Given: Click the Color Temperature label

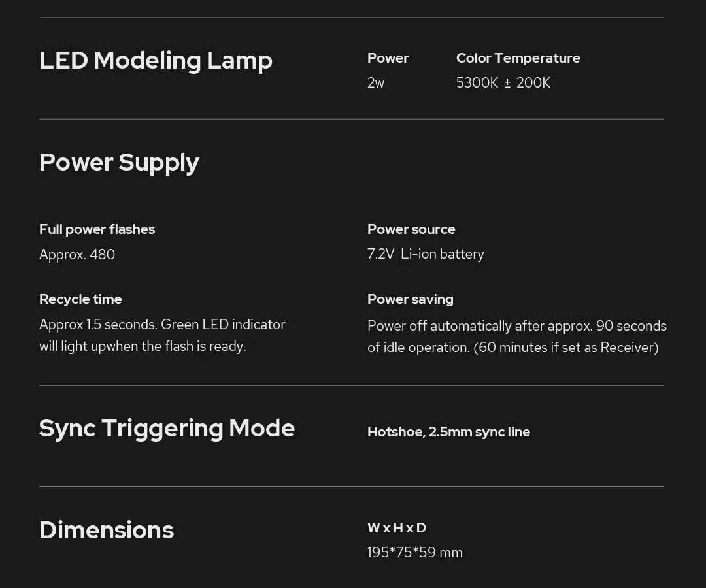Looking at the screenshot, I should click(x=518, y=58).
